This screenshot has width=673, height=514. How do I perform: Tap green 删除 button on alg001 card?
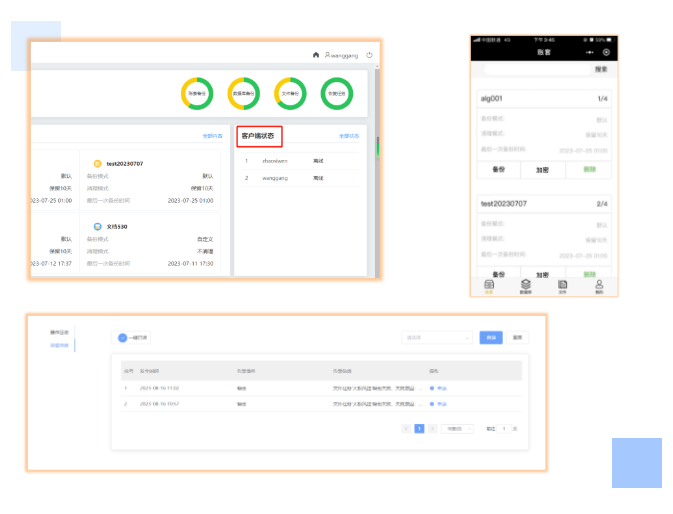[x=589, y=169]
